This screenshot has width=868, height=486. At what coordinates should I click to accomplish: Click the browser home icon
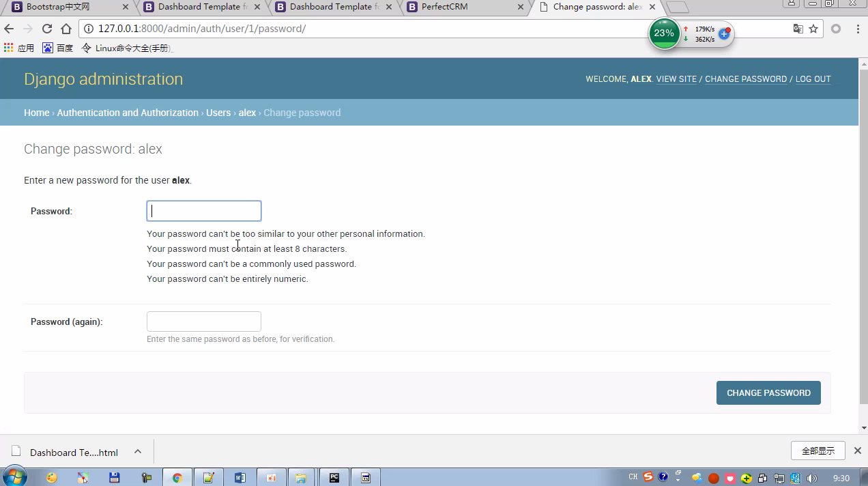tap(66, 29)
